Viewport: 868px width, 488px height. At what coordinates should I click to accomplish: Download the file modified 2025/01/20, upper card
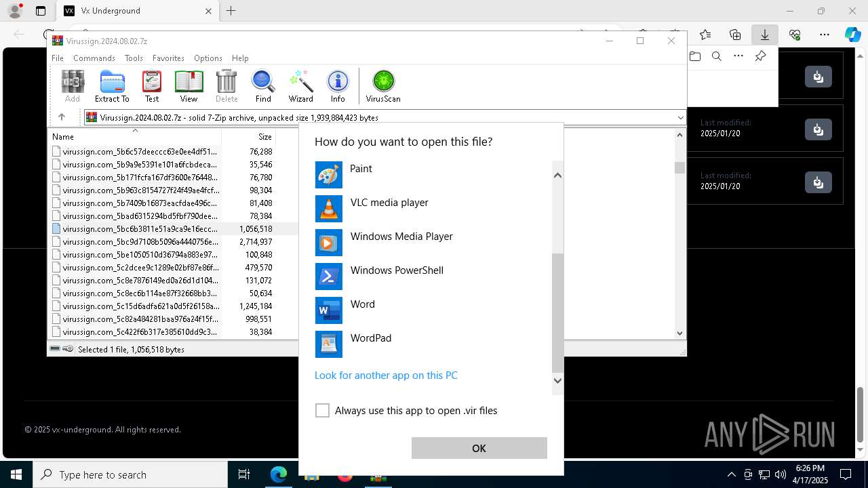pyautogui.click(x=818, y=129)
